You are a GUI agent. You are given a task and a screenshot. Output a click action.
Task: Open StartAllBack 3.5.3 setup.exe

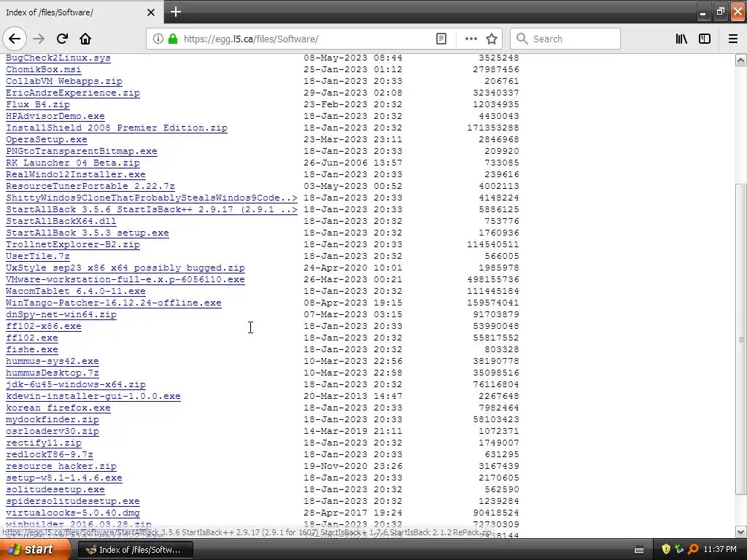(88, 233)
